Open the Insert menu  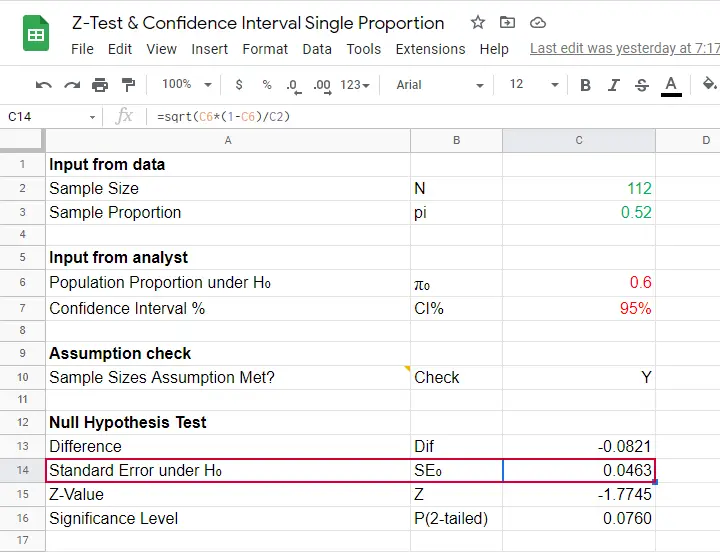[x=209, y=49]
